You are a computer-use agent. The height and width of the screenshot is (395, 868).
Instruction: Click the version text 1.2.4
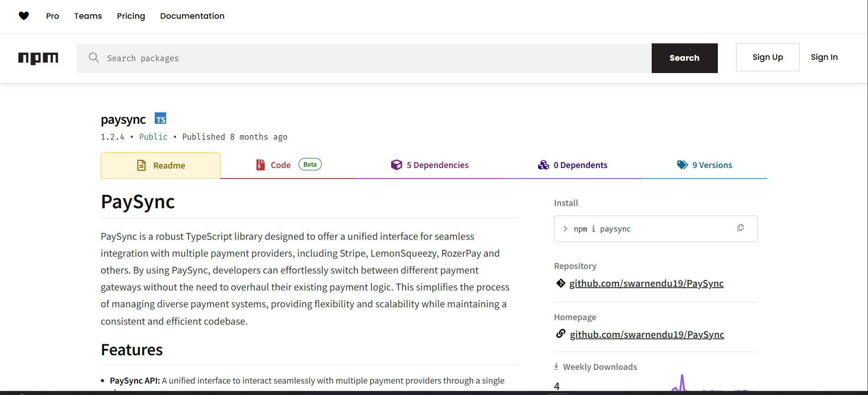(113, 137)
